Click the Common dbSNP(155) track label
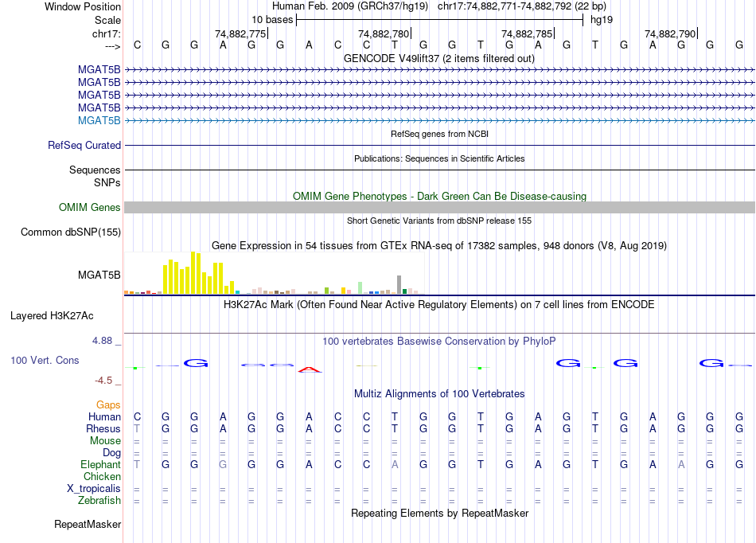The image size is (756, 543). click(70, 232)
